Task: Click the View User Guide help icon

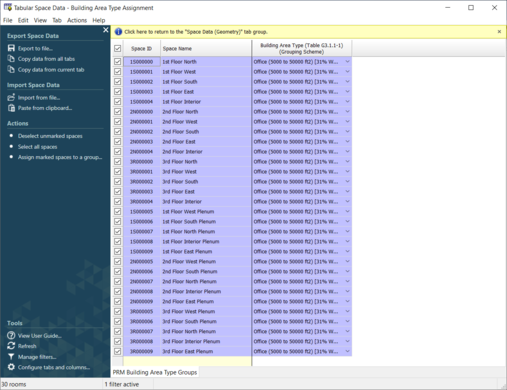Action: (11, 335)
